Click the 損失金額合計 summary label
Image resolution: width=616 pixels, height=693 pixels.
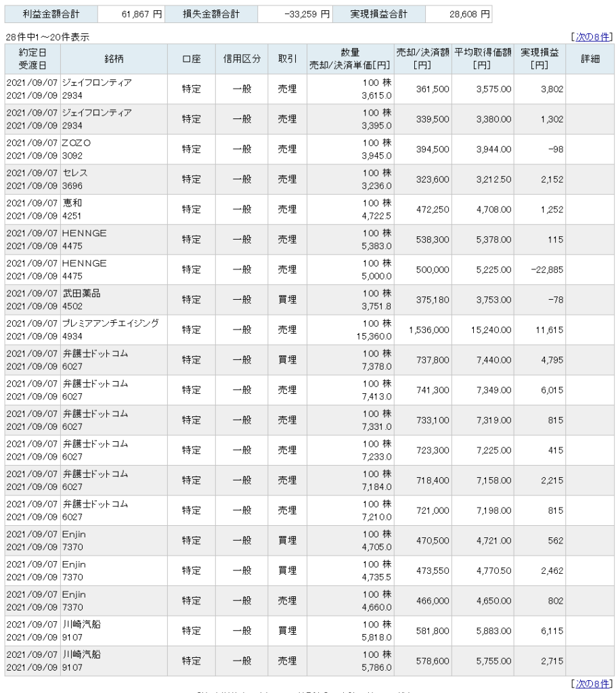[211, 14]
